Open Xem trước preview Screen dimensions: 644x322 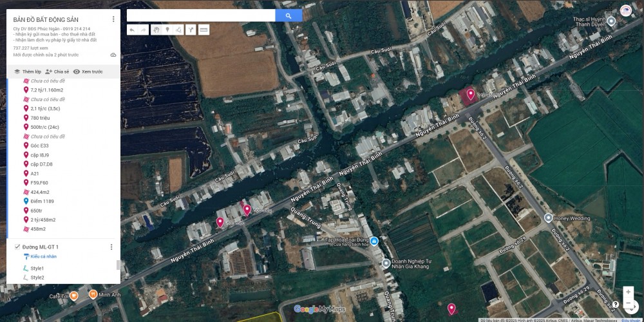88,71
